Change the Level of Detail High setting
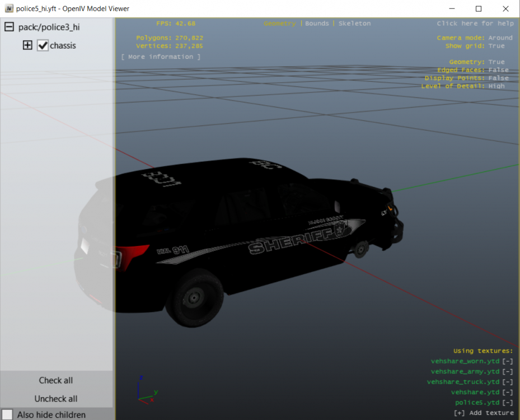This screenshot has height=420, width=520. pos(496,86)
